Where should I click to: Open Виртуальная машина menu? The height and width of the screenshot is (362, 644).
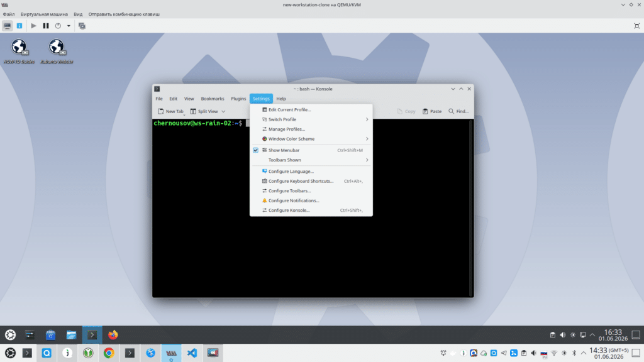(x=45, y=14)
